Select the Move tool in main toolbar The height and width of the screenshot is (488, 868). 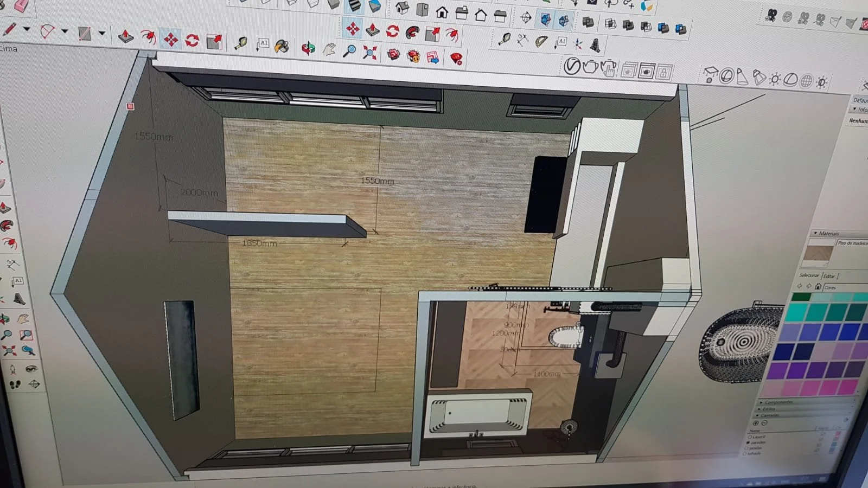point(171,39)
